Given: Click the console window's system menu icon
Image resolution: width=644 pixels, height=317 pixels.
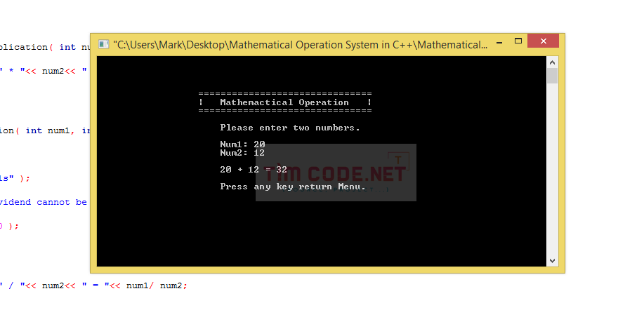Looking at the screenshot, I should (x=104, y=44).
